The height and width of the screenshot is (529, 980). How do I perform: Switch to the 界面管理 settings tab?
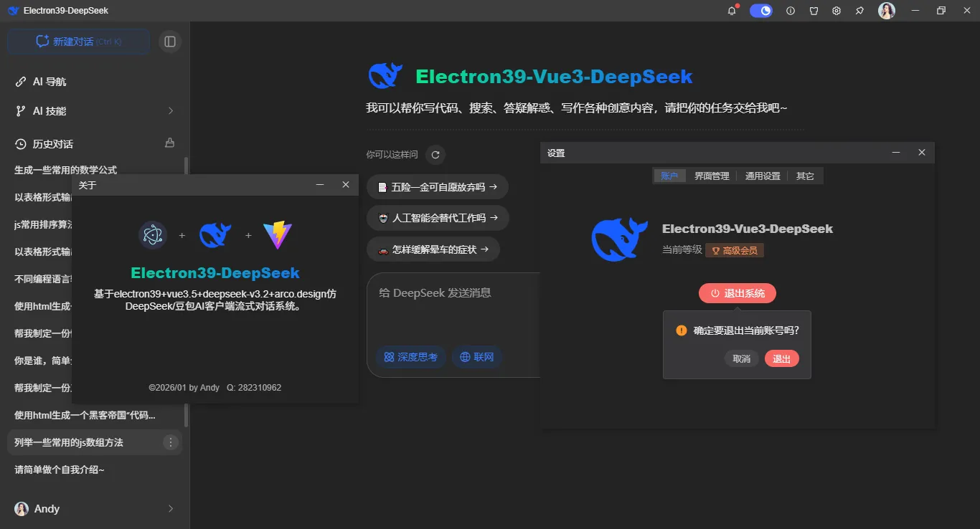[712, 176]
